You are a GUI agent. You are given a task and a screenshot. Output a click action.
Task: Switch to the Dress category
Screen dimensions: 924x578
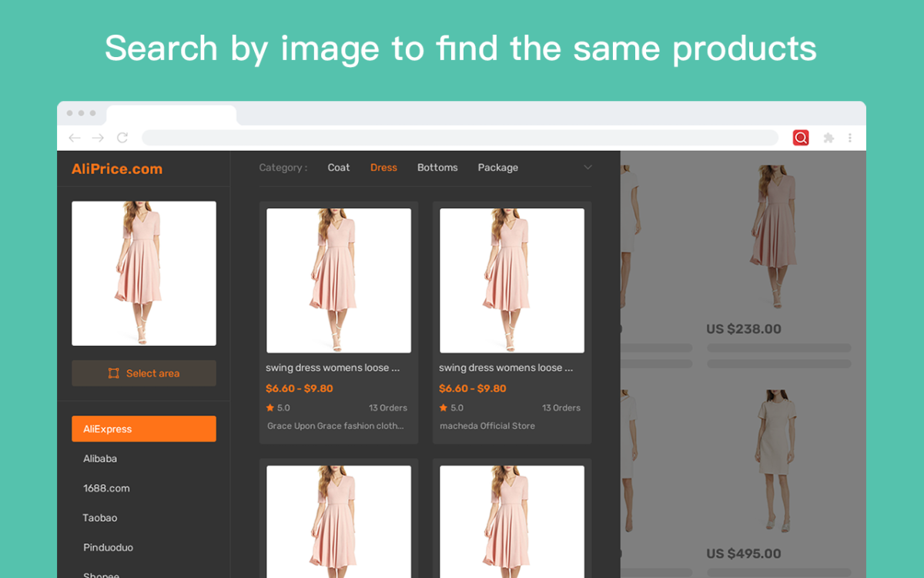click(x=383, y=167)
